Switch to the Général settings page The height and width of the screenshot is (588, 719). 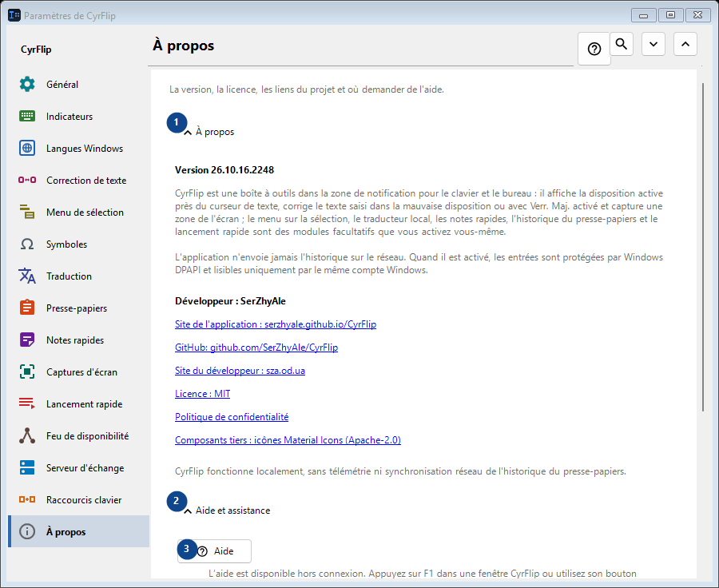click(x=79, y=85)
